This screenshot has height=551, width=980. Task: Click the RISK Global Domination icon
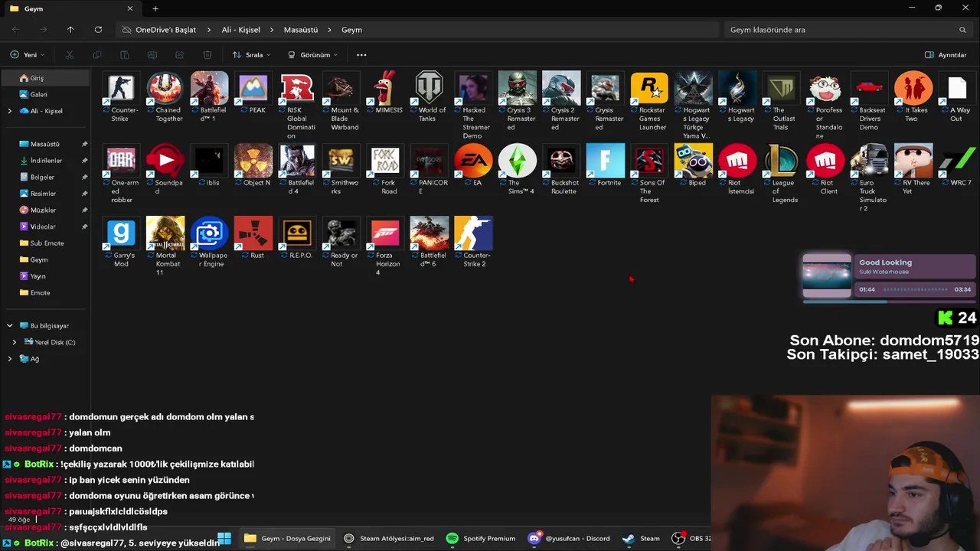pyautogui.click(x=297, y=88)
